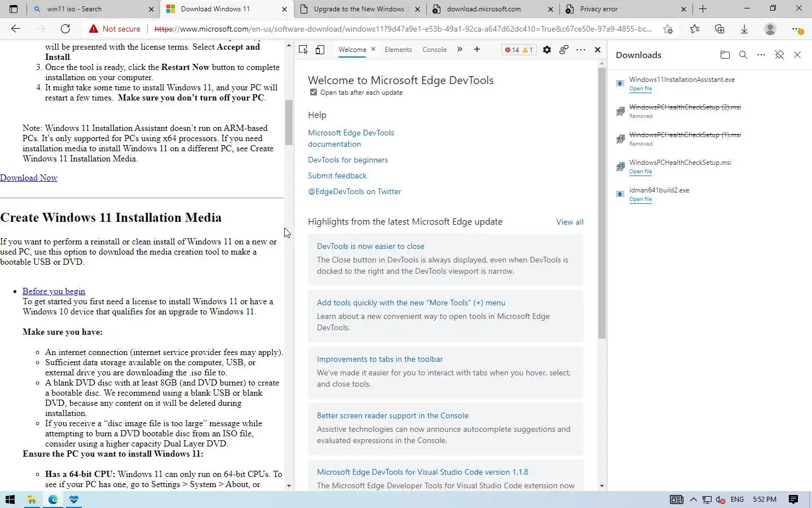Open file for Windows11InstallationAssistant.exe

[640, 89]
